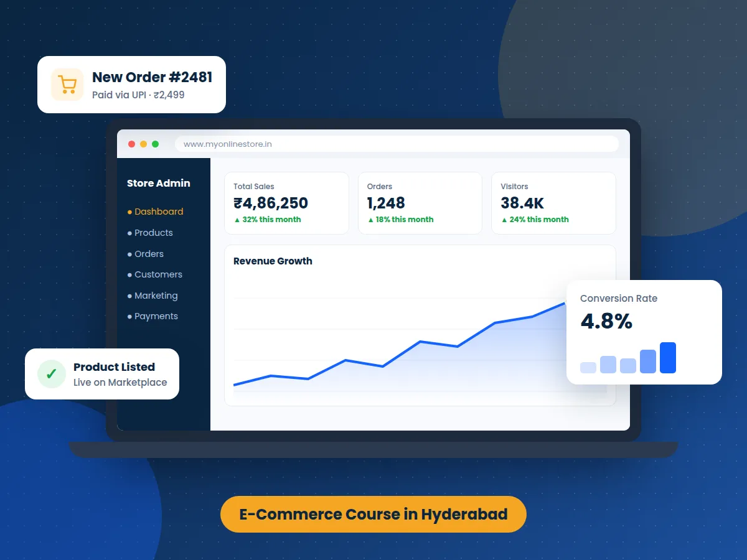
Task: Click the 18% this month indicator
Action: pos(400,220)
